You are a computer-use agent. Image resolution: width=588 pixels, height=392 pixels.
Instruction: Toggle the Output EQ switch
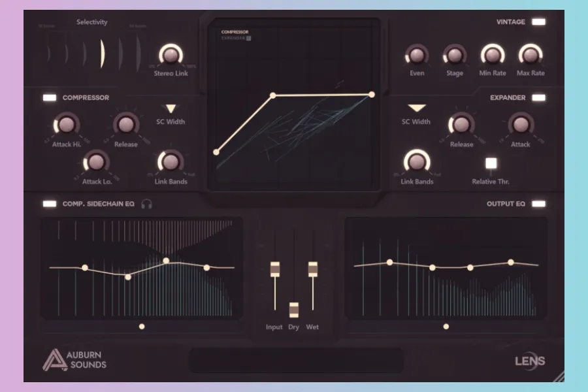tap(538, 204)
